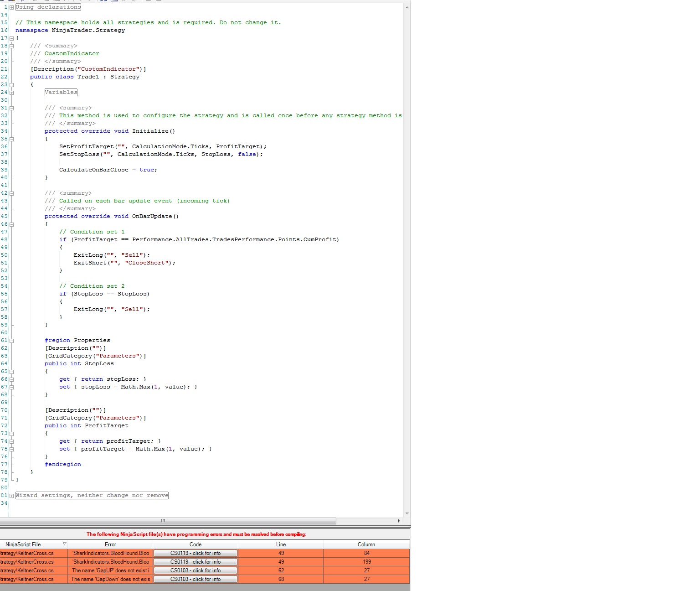Expand the Wizard settings fold on line 81

(x=11, y=496)
